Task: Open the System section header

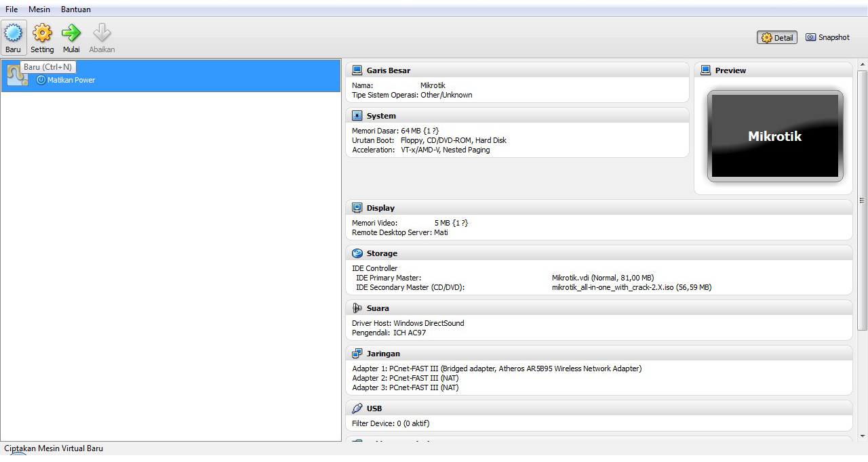Action: [517, 116]
